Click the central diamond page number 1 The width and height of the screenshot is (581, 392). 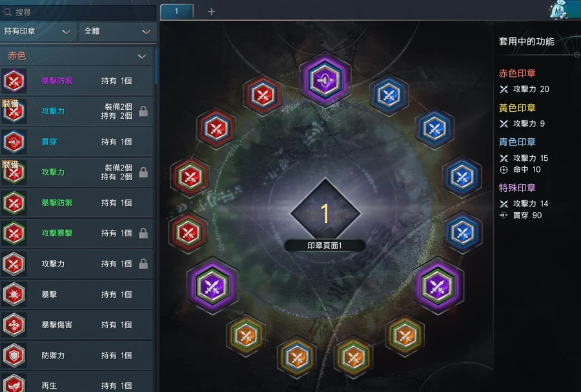click(325, 213)
